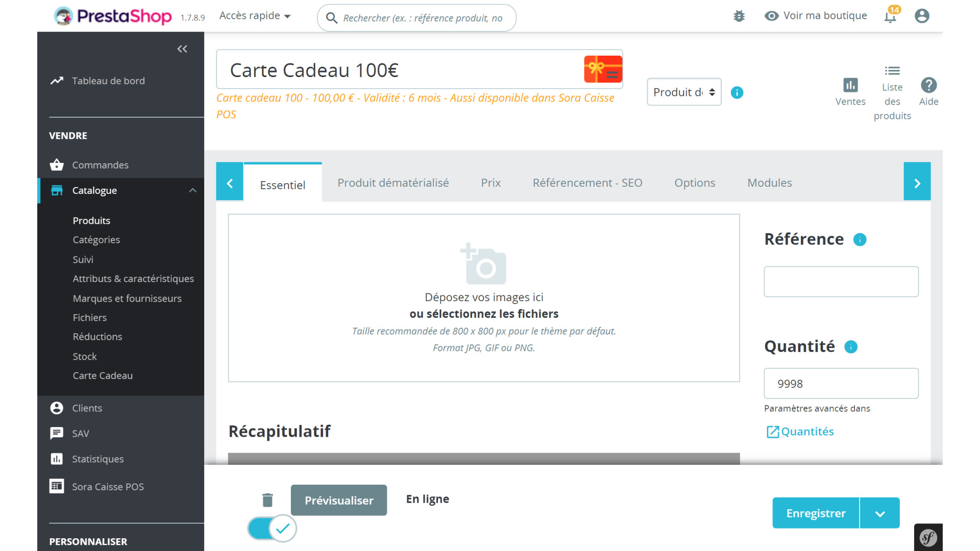The width and height of the screenshot is (980, 551).
Task: Click the Aide help icon
Action: [x=928, y=85]
